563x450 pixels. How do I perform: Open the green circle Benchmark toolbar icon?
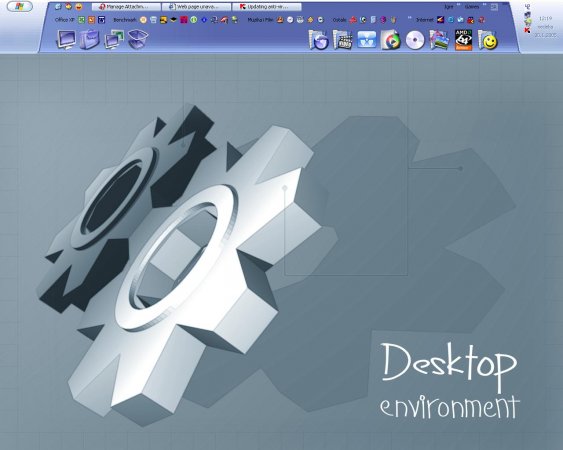coord(194,20)
